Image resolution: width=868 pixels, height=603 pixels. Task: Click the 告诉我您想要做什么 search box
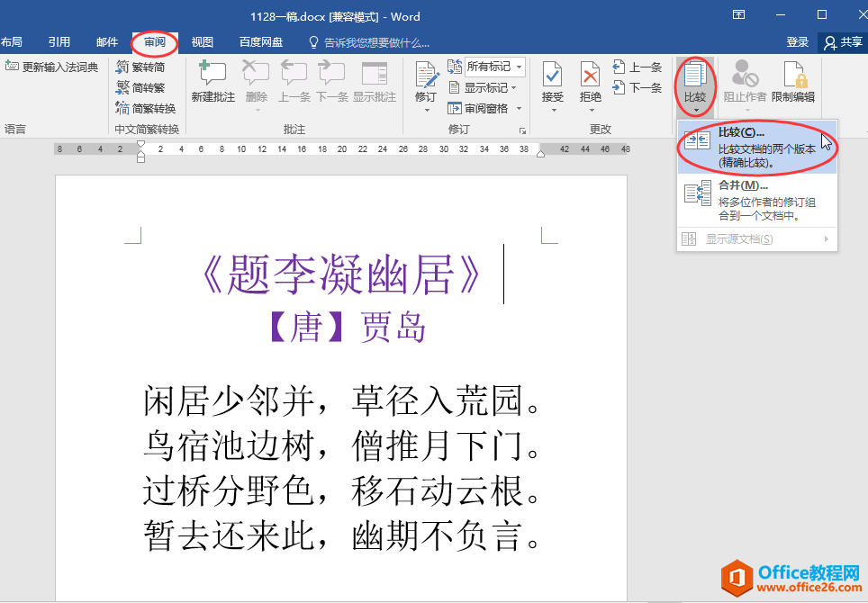click(x=369, y=42)
